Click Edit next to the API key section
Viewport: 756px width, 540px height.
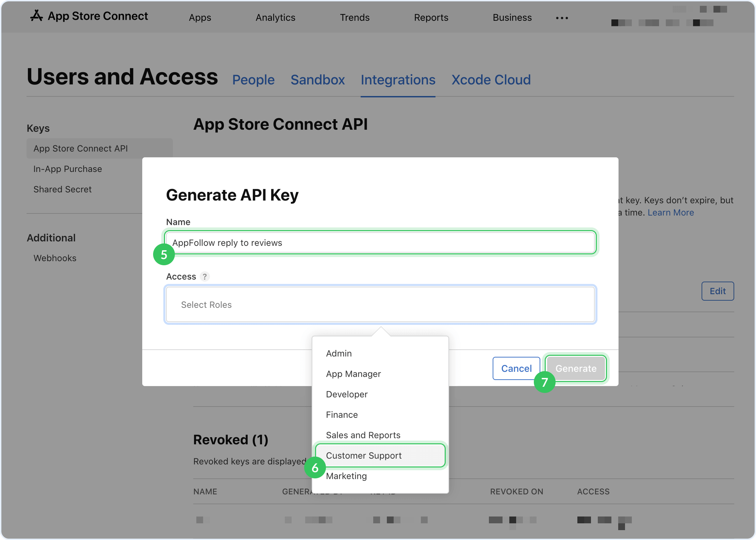tap(718, 291)
